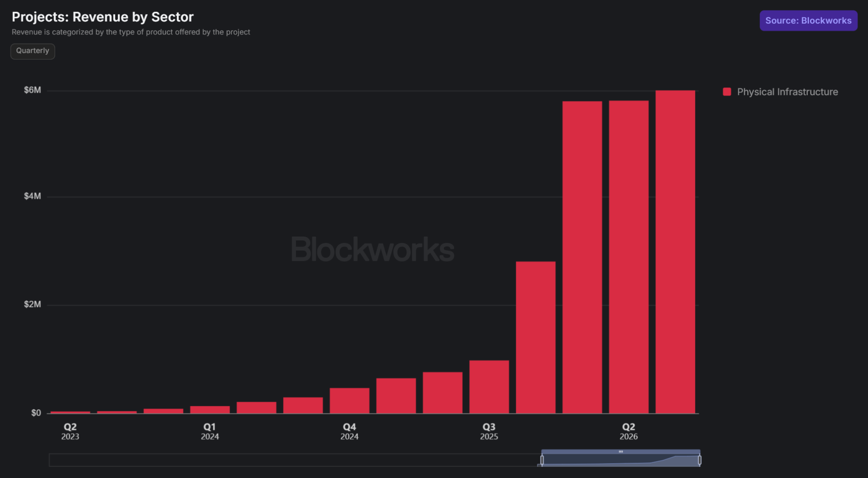Click the $4M y-axis label
This screenshot has height=478, width=868.
[x=33, y=196]
